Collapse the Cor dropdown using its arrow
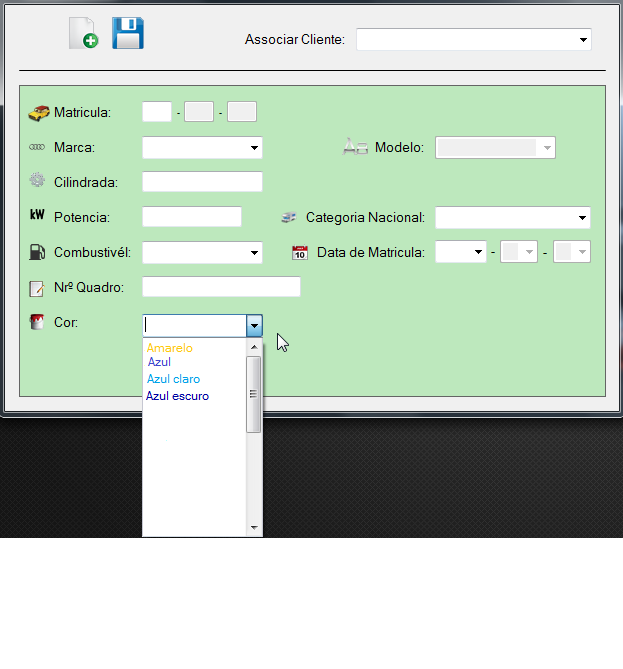 [x=254, y=326]
